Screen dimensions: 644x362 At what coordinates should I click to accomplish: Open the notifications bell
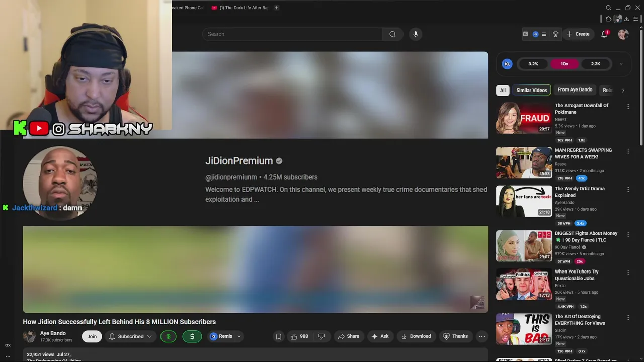point(604,34)
